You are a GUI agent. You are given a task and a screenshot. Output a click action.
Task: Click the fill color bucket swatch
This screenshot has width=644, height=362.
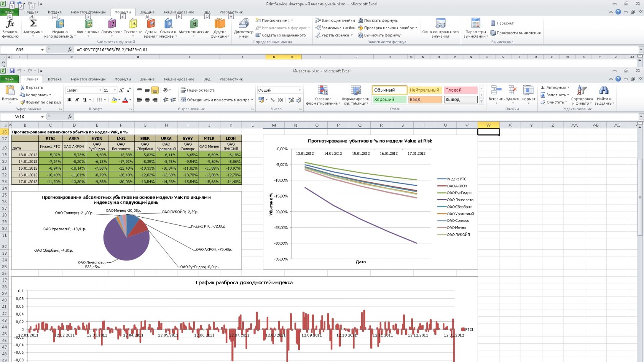point(114,100)
